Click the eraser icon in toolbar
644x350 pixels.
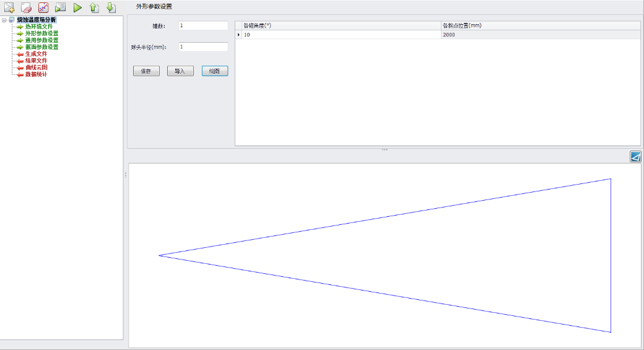pyautogui.click(x=26, y=8)
